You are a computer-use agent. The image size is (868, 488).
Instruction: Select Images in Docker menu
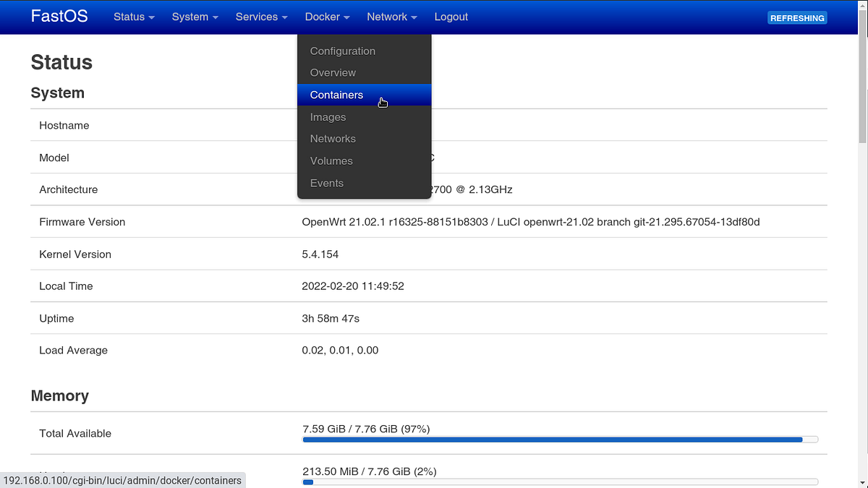pyautogui.click(x=364, y=117)
